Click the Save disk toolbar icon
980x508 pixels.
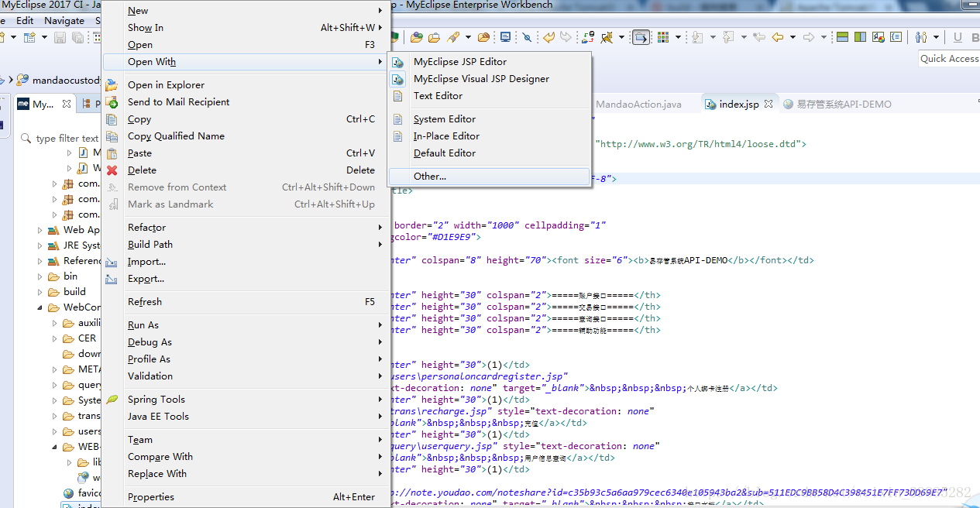[x=60, y=37]
